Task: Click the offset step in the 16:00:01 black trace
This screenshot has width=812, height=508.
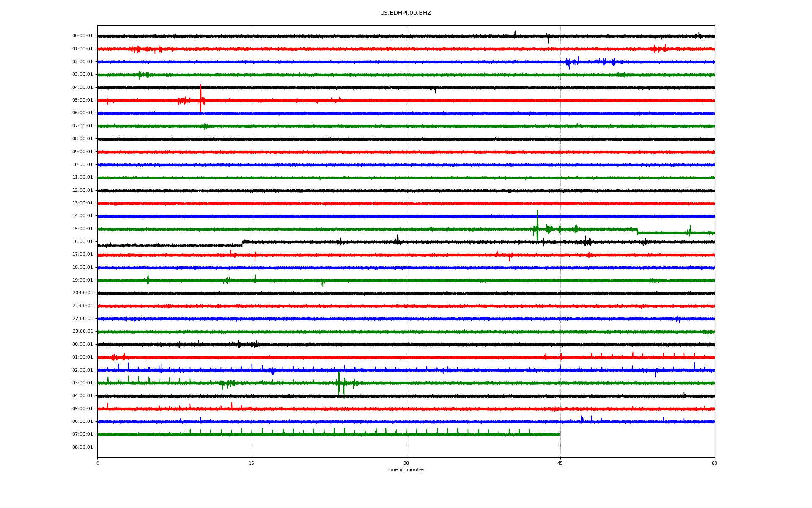Action: [242, 243]
